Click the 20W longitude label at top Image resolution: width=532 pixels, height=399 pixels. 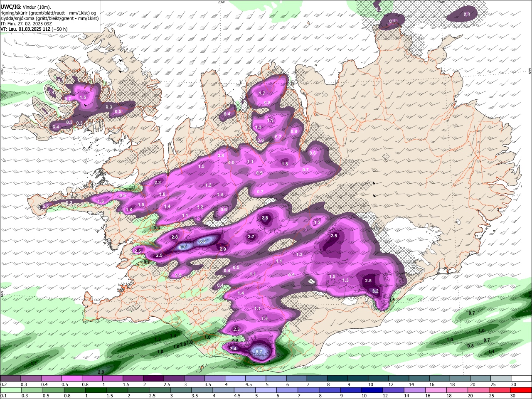(221, 2)
